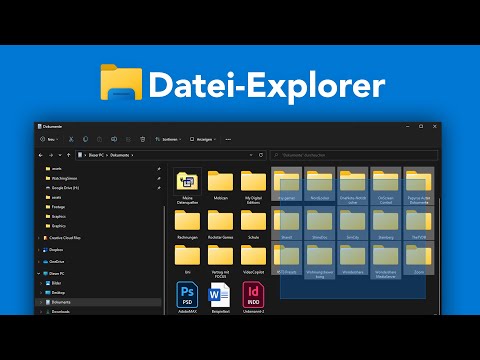
Task: Select the Unbenannt-2 InDesign file icon
Action: click(253, 294)
